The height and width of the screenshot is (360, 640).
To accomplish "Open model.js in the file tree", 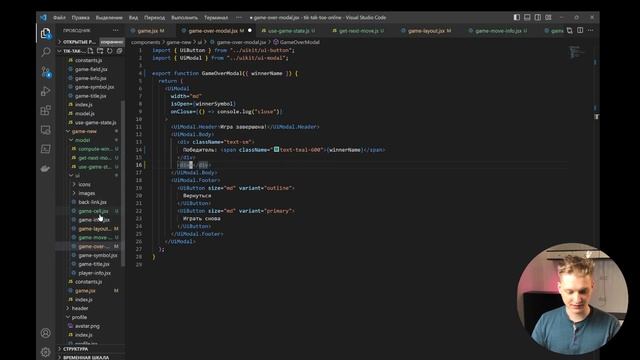I will [84, 113].
